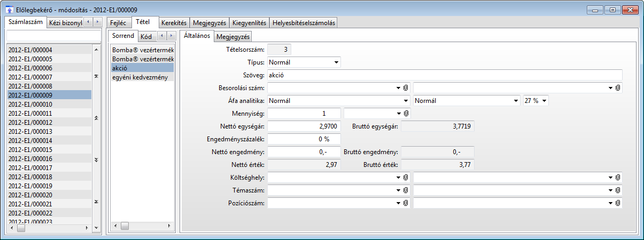Select the egyéni kedvezmény item in list
644x240 pixels.
tap(140, 77)
